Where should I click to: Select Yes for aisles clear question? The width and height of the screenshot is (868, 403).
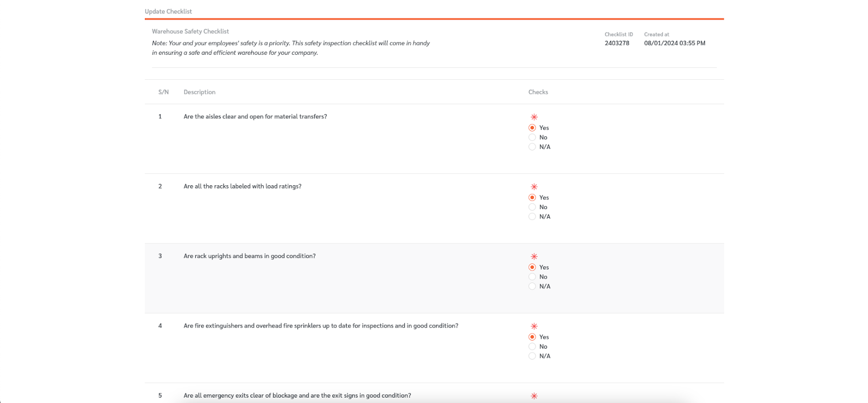pyautogui.click(x=532, y=128)
